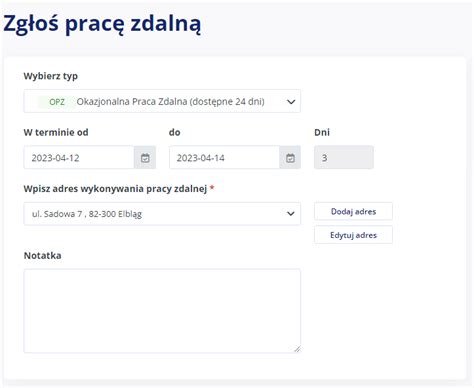Focus the start date field showing 2023-04-12
This screenshot has width=474, height=388.
click(79, 157)
